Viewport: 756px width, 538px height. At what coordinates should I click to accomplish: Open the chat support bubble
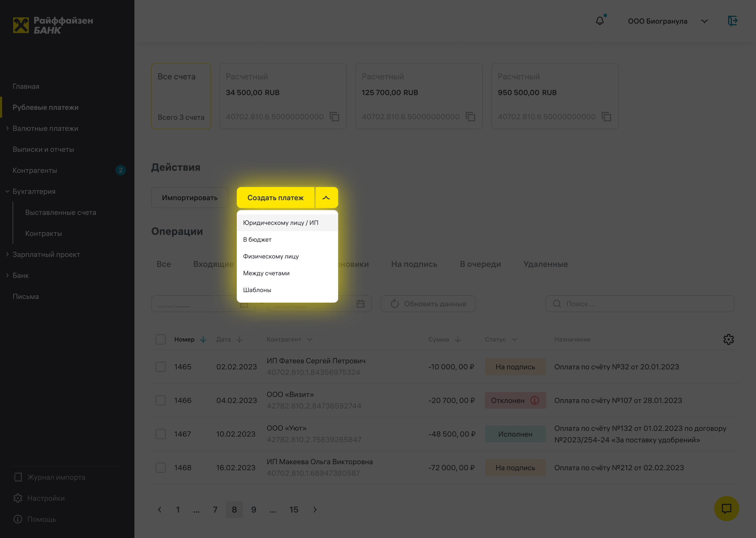(726, 509)
